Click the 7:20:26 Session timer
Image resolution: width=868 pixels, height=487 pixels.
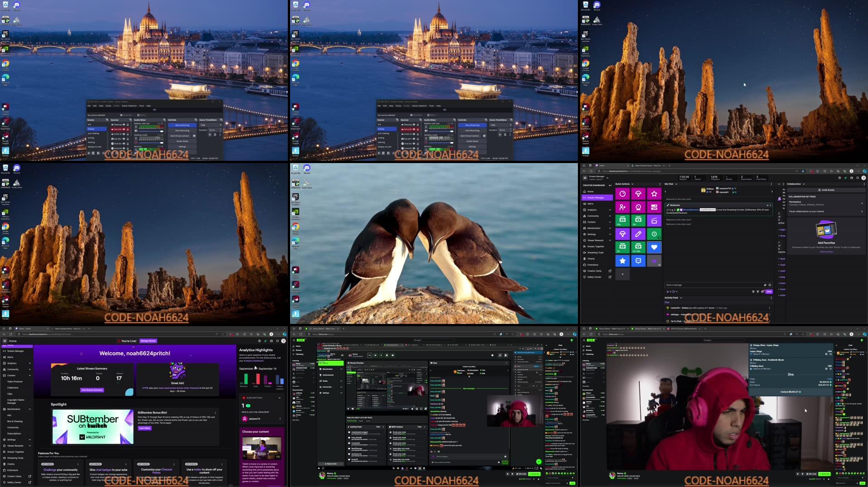tap(684, 178)
